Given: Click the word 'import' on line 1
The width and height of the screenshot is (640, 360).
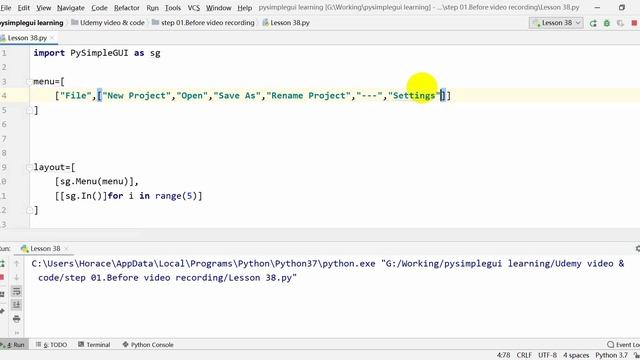Looking at the screenshot, I should (49, 53).
